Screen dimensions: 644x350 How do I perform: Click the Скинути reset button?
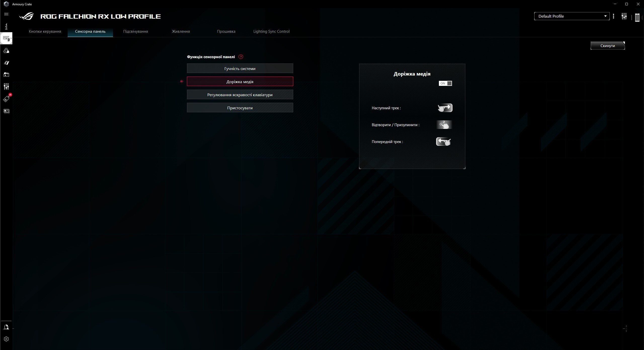pos(608,46)
